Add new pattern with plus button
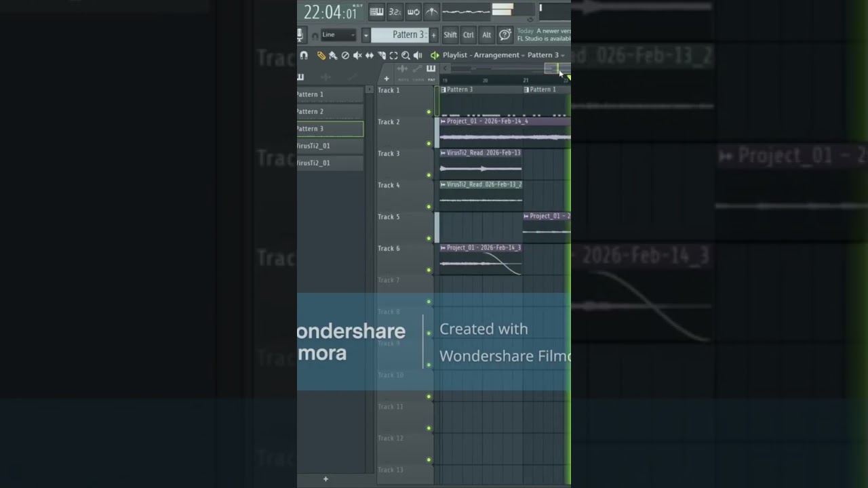The image size is (868, 488). click(x=433, y=35)
